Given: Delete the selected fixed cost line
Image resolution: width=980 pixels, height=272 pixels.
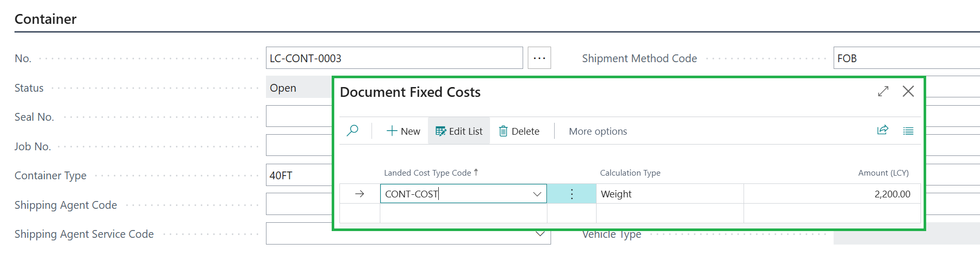Looking at the screenshot, I should tap(519, 131).
